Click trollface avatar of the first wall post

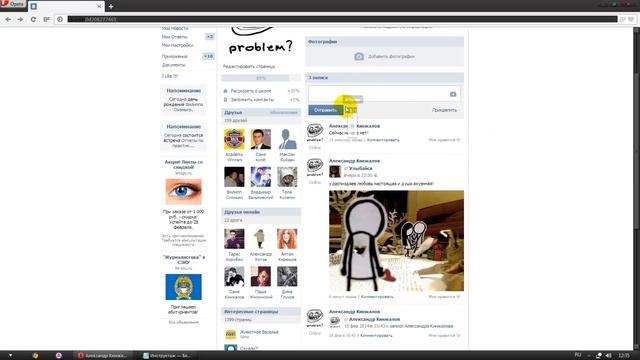point(315,133)
